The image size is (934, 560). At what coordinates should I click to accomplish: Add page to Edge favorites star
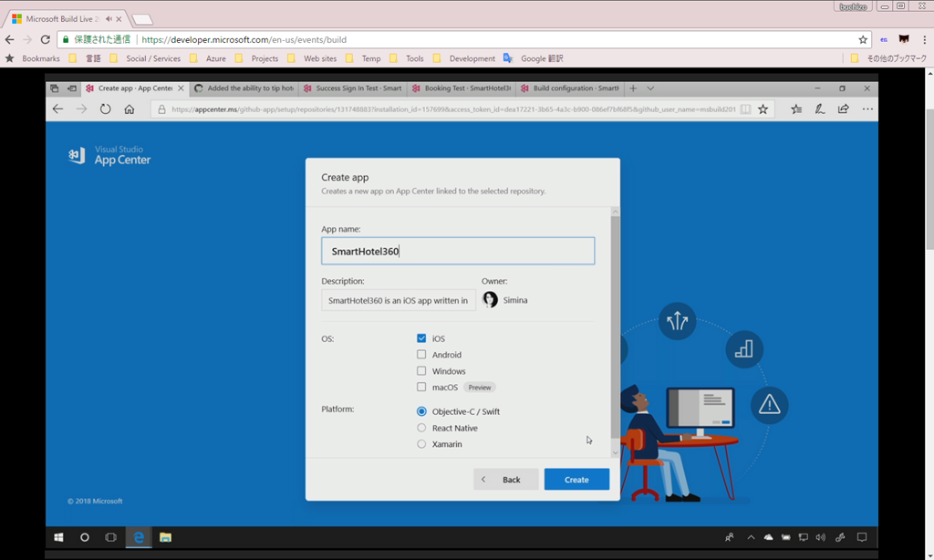point(763,109)
